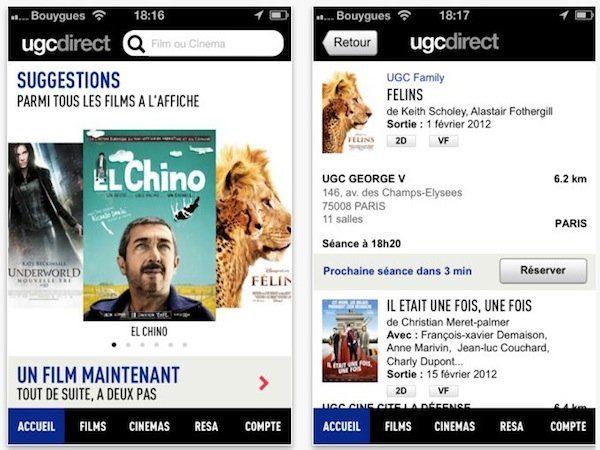Click the Réserver button

pos(543,271)
